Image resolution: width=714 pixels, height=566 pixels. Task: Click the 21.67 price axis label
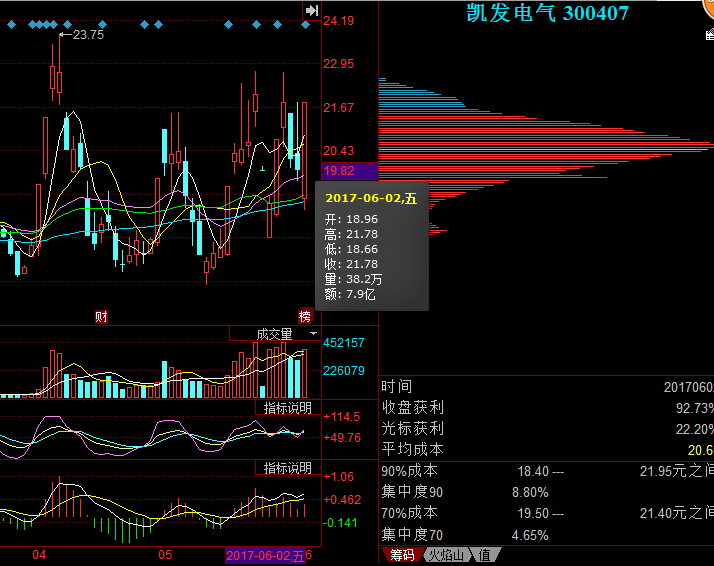point(338,107)
